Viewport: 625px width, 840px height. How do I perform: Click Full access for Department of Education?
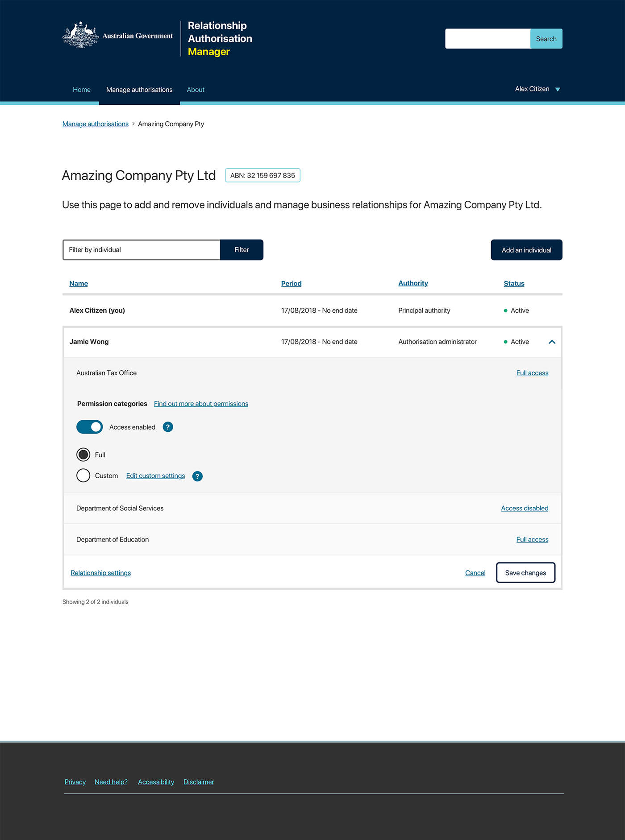tap(532, 539)
